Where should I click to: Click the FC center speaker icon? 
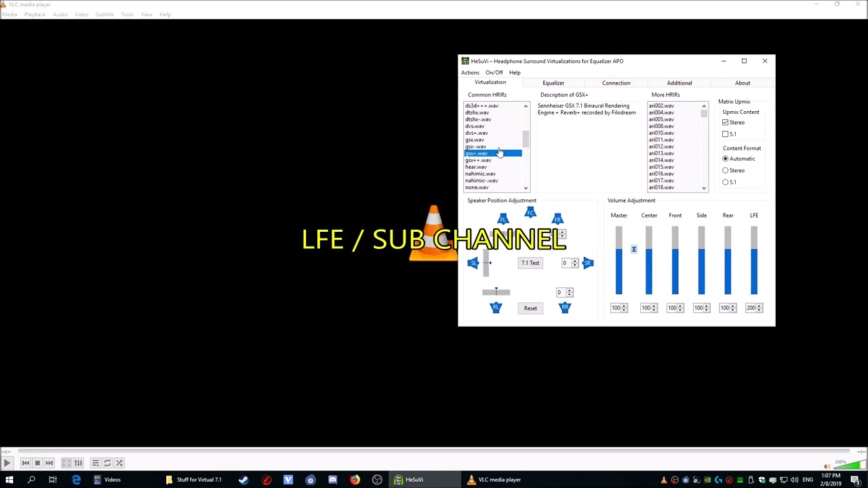tap(531, 212)
